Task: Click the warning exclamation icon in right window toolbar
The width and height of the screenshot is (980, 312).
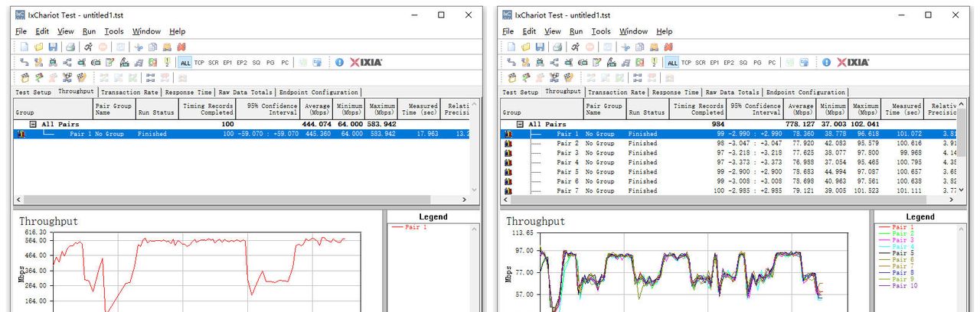Action: point(653,62)
